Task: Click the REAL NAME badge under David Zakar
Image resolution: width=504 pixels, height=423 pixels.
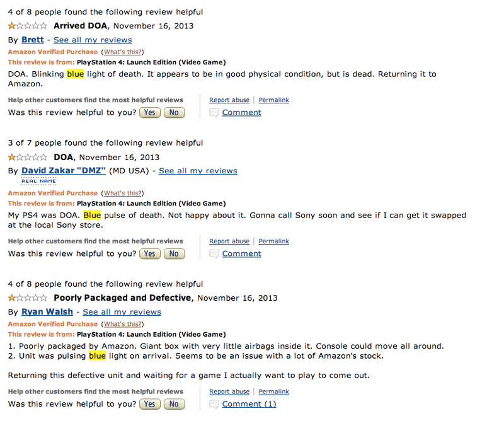Action: (39, 182)
